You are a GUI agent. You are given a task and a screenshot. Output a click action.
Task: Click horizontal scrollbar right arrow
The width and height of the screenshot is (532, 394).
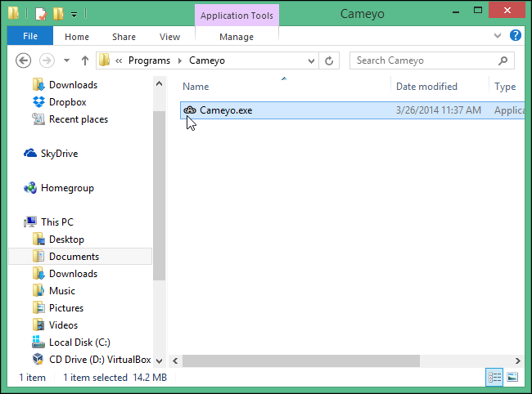pyautogui.click(x=518, y=360)
